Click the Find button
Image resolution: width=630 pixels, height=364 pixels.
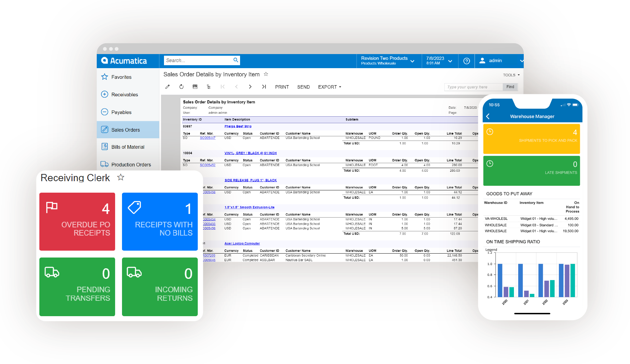[x=510, y=87]
